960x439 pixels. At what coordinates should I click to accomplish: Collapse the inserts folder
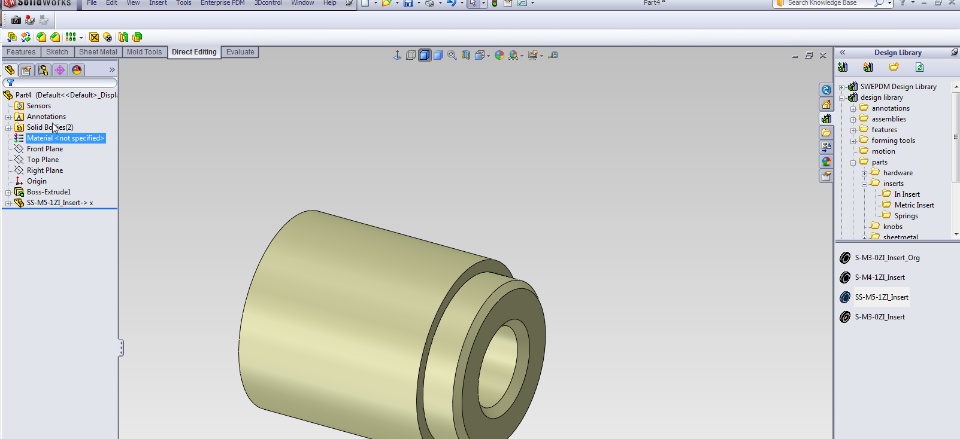click(x=864, y=184)
